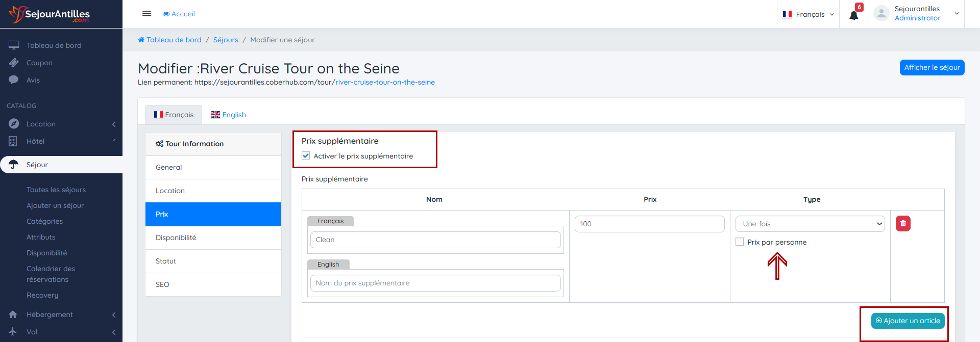Viewport: 980px width, 342px height.
Task: Click the Prix field containing 100
Action: [649, 224]
